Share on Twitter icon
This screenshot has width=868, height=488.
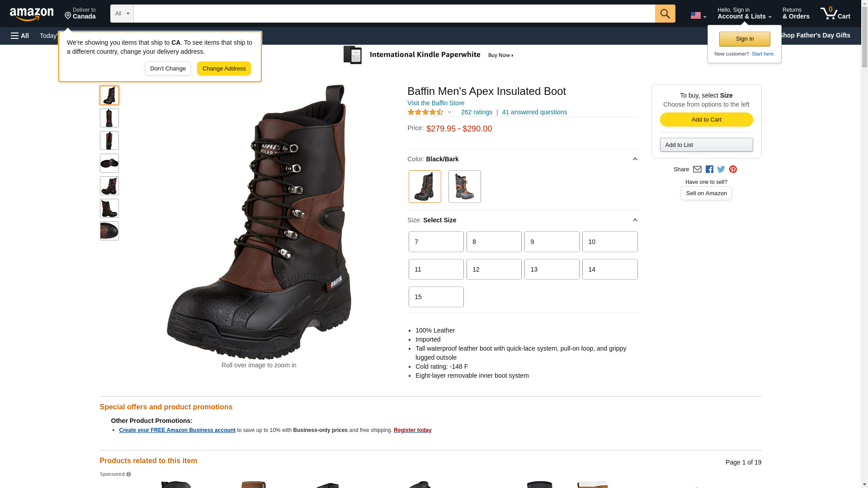pyautogui.click(x=721, y=169)
